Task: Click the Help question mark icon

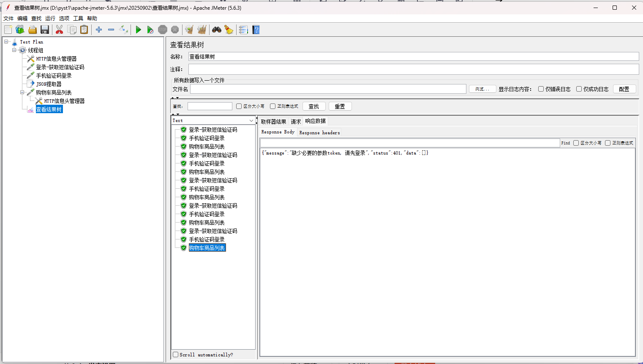Action: 256,30
